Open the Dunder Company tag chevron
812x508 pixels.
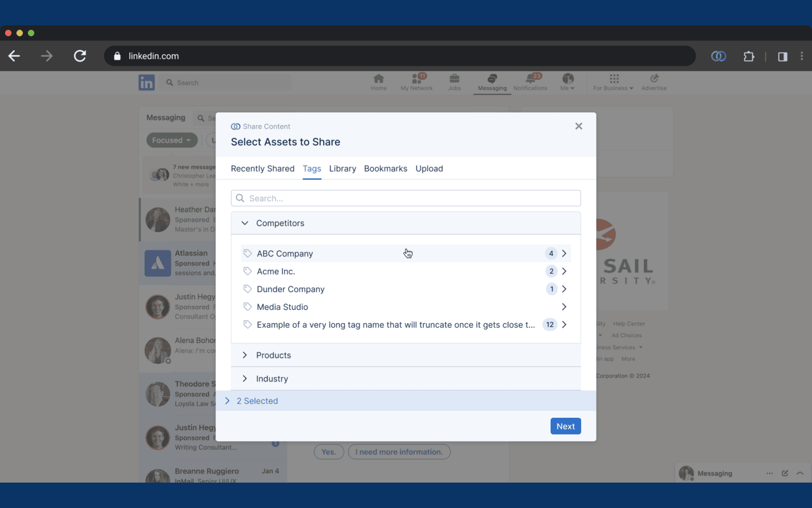[x=564, y=289]
